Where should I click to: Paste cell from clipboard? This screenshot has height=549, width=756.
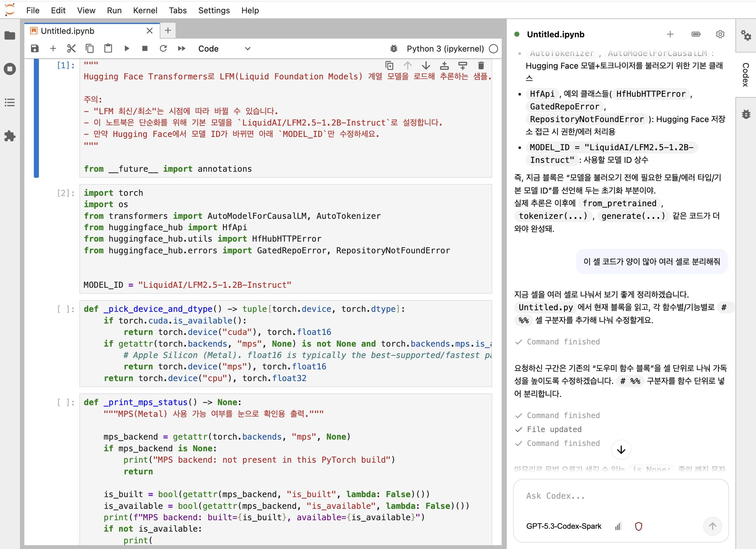coord(108,49)
